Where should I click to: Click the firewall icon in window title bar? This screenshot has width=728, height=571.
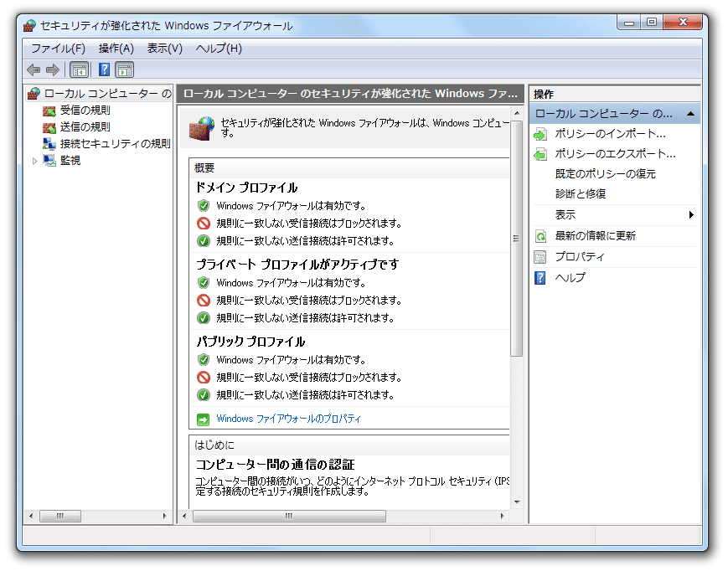coord(29,25)
